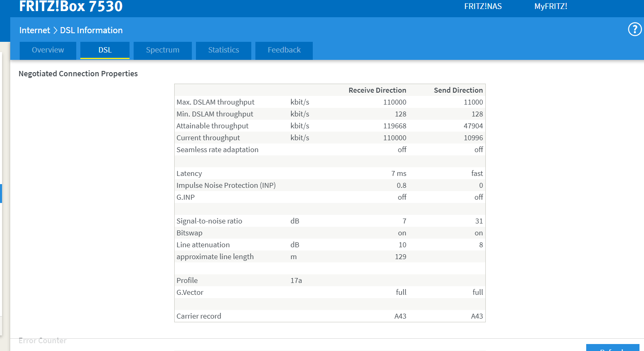The height and width of the screenshot is (351, 644).
Task: Select the profile value 17a
Action: pos(296,280)
